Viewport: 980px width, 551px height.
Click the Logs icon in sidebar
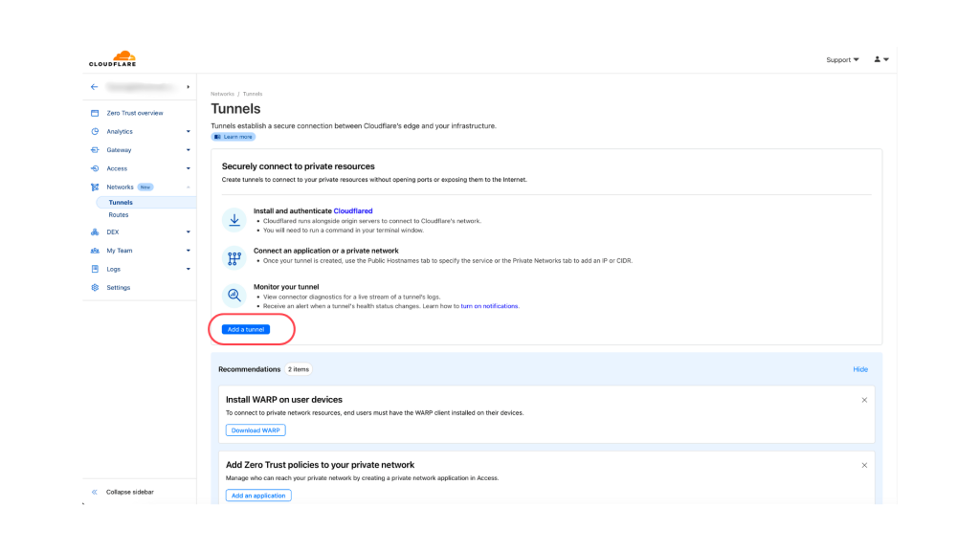pyautogui.click(x=95, y=269)
